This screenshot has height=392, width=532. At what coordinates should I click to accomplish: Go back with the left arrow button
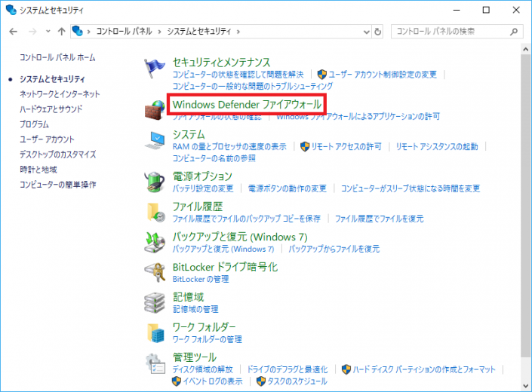pyautogui.click(x=14, y=32)
